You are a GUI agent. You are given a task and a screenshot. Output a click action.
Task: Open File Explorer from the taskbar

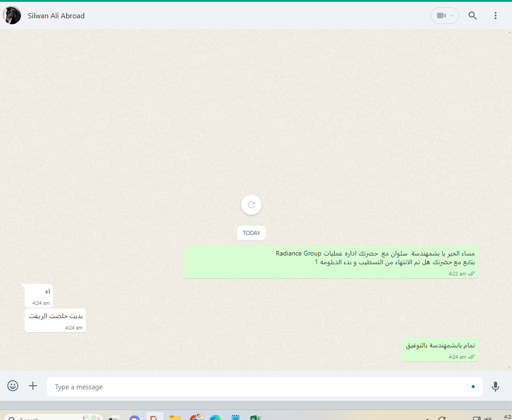point(175,417)
